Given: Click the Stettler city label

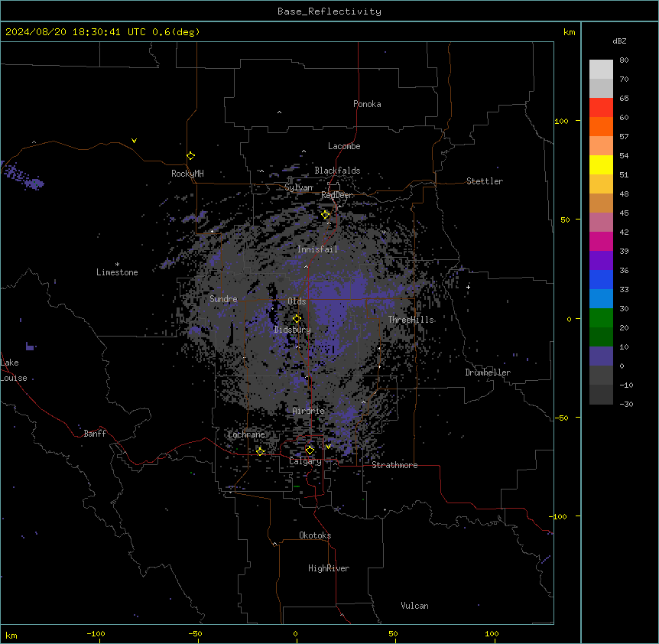Looking at the screenshot, I should click(x=485, y=181).
